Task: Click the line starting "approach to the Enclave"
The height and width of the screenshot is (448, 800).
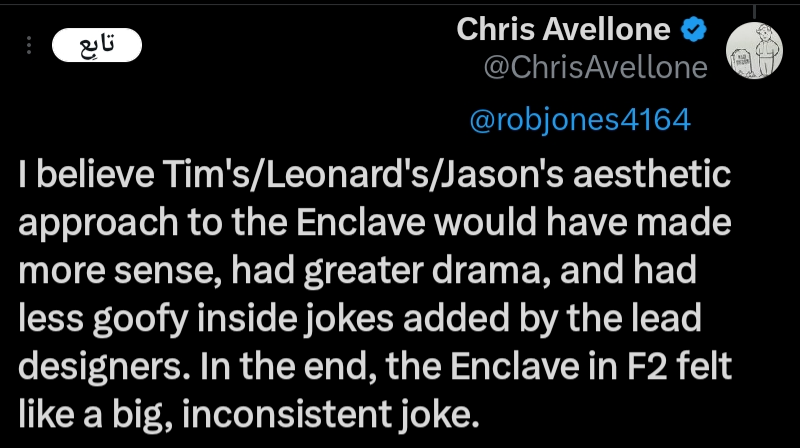Action: (x=375, y=222)
